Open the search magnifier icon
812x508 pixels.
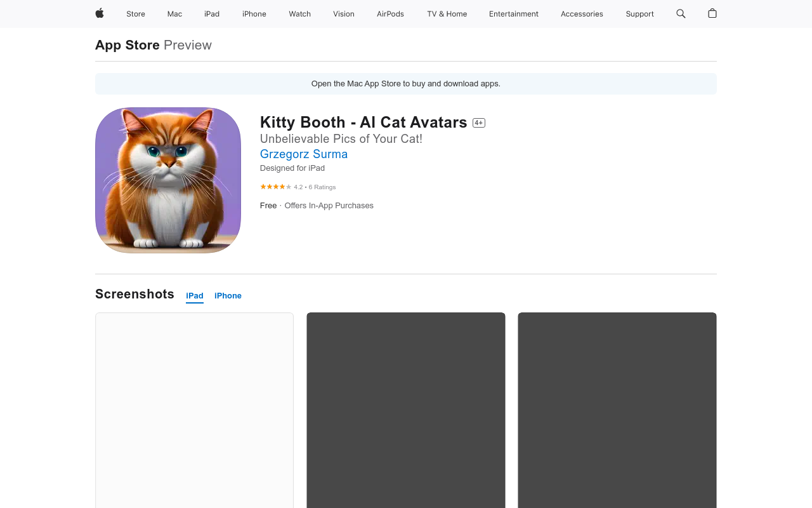tap(681, 13)
